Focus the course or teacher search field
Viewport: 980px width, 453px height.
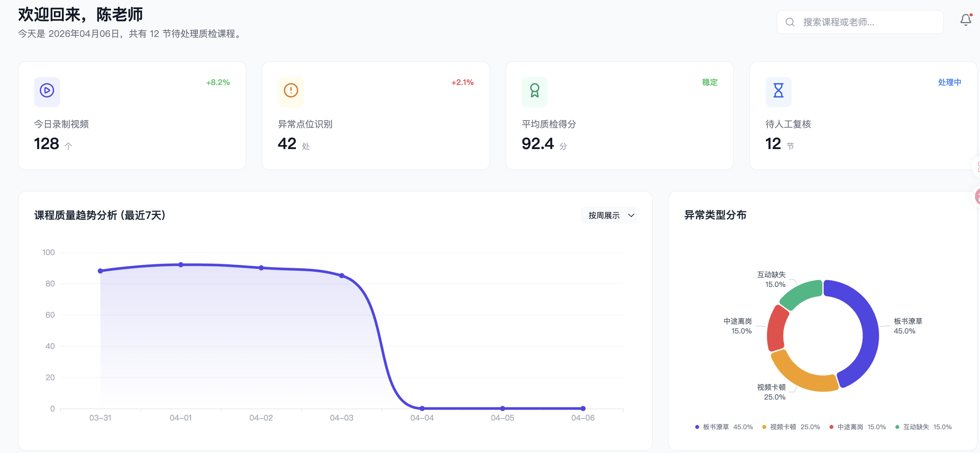[x=860, y=22]
